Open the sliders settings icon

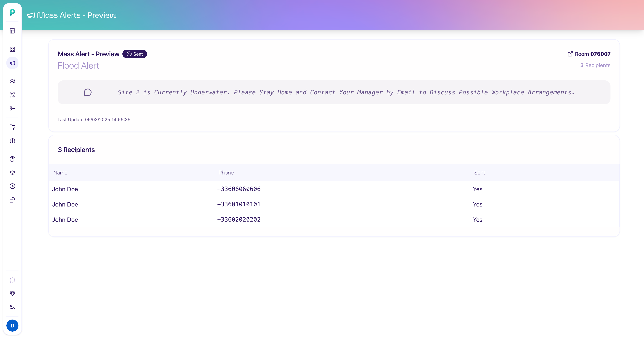pyautogui.click(x=12, y=307)
